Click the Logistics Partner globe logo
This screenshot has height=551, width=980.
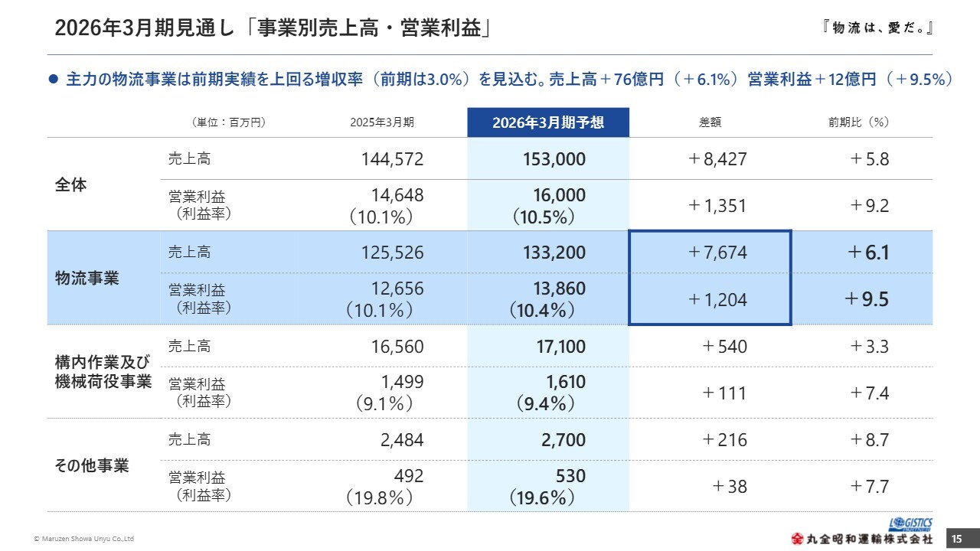[912, 523]
